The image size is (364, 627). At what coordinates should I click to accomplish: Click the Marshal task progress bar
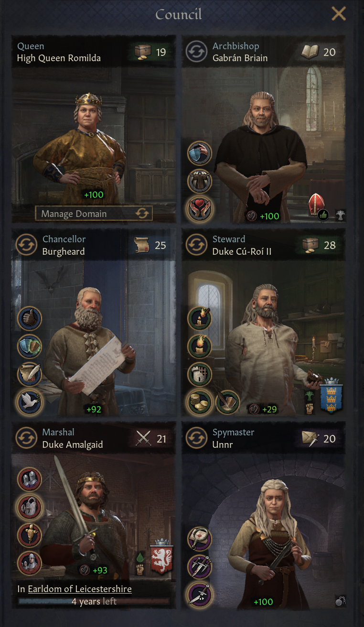[x=94, y=602]
